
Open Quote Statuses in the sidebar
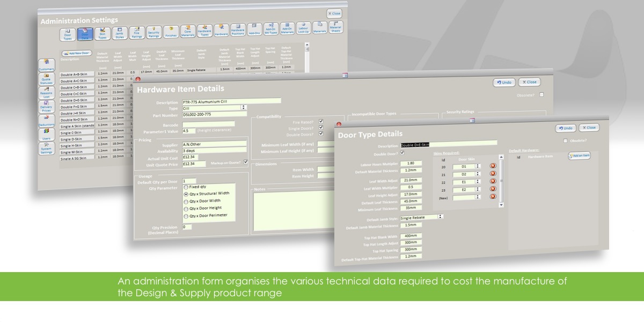(46, 78)
